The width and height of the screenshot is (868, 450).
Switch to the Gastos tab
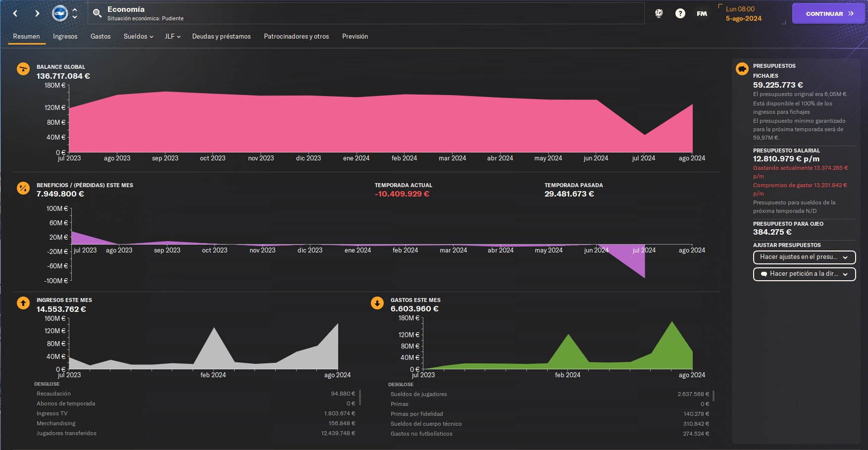[x=101, y=37]
